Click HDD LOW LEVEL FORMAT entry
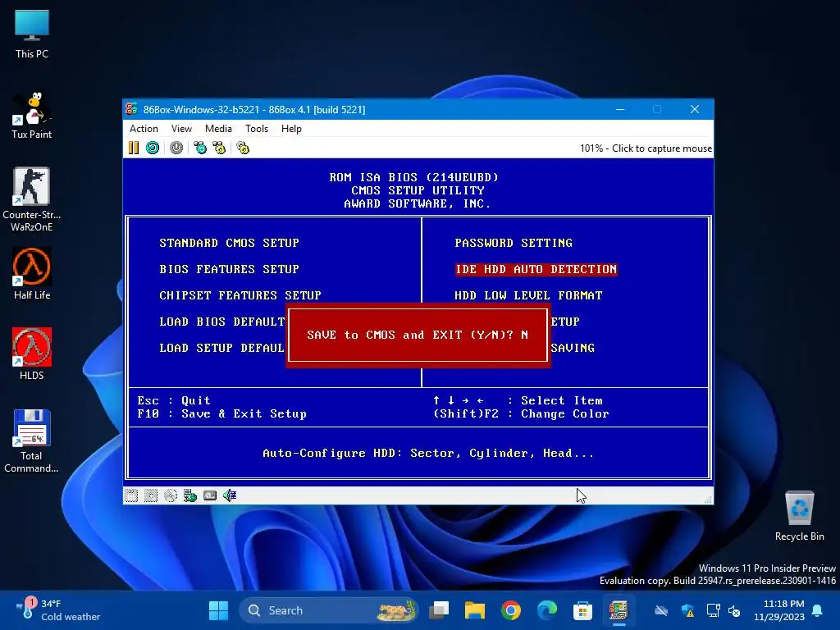840x630 pixels. click(x=528, y=295)
